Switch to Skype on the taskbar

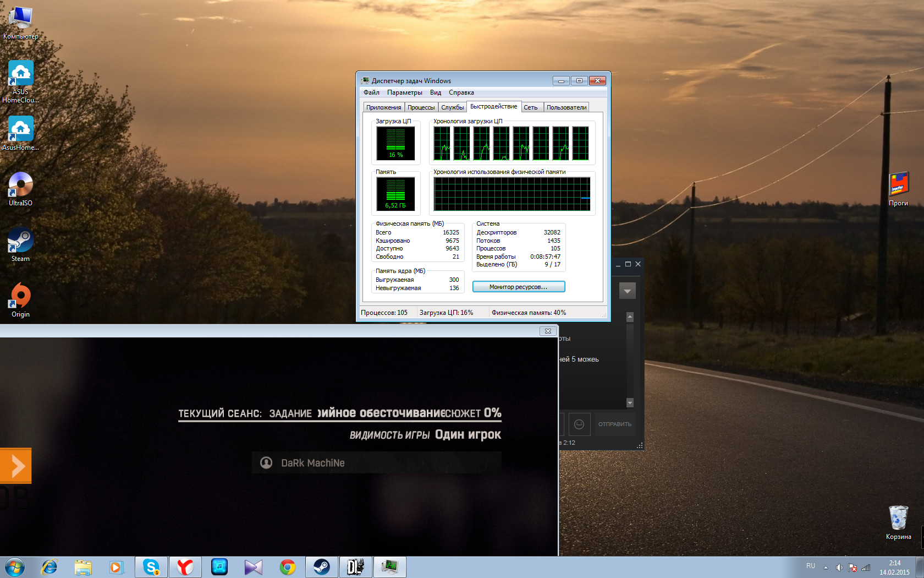pos(151,567)
